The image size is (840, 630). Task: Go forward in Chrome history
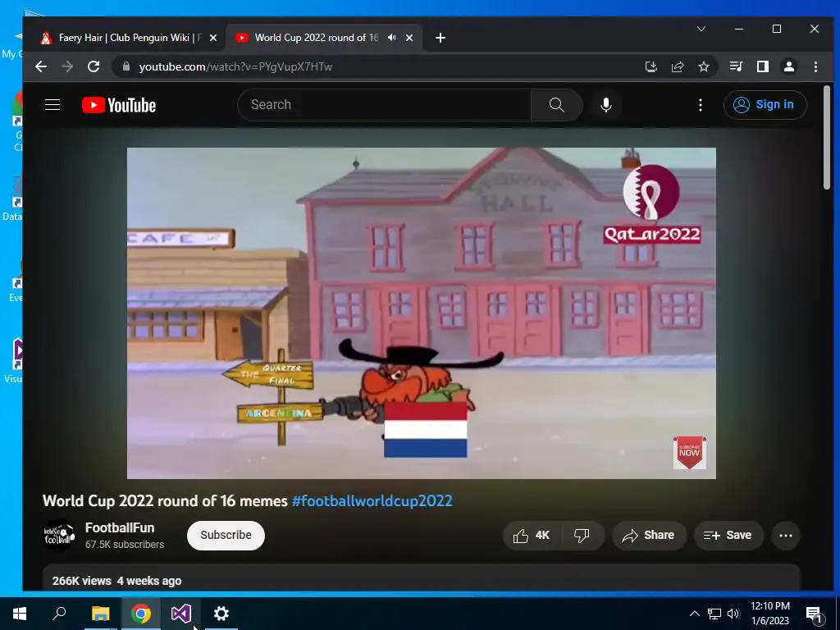coord(67,66)
